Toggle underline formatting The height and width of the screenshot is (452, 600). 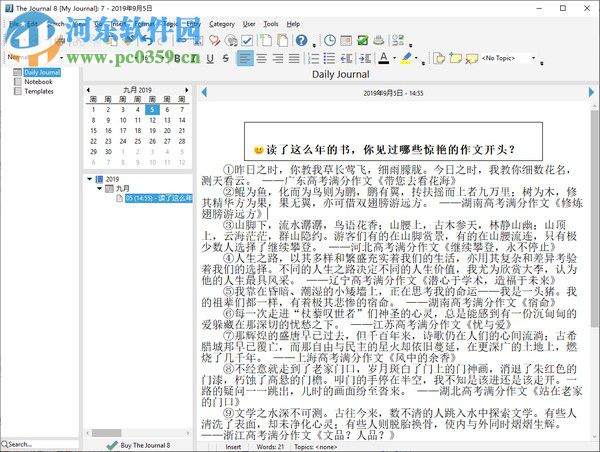(210, 58)
